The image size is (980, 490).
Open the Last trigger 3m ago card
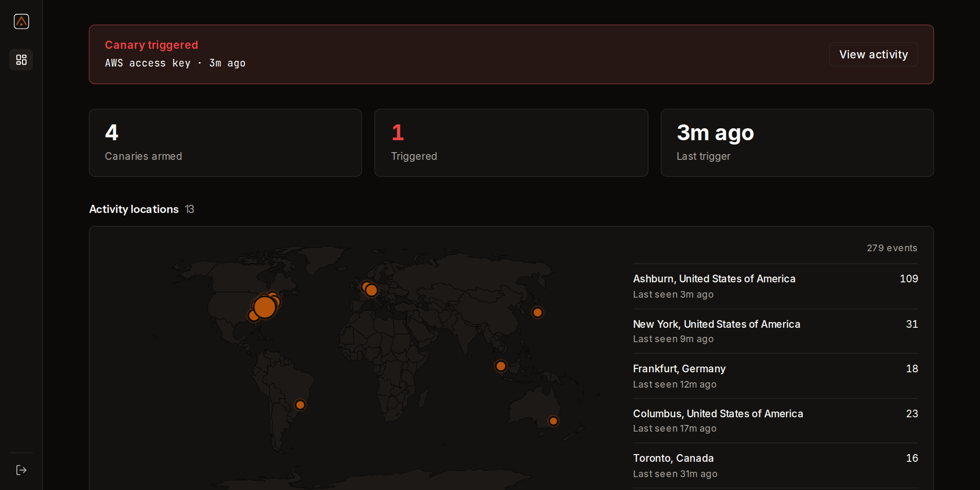click(x=797, y=143)
